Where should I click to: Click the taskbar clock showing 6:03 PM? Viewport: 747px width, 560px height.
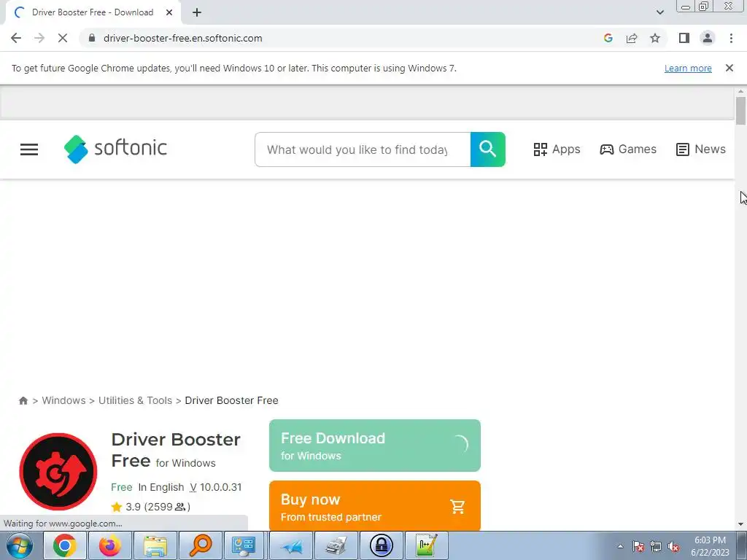(710, 546)
